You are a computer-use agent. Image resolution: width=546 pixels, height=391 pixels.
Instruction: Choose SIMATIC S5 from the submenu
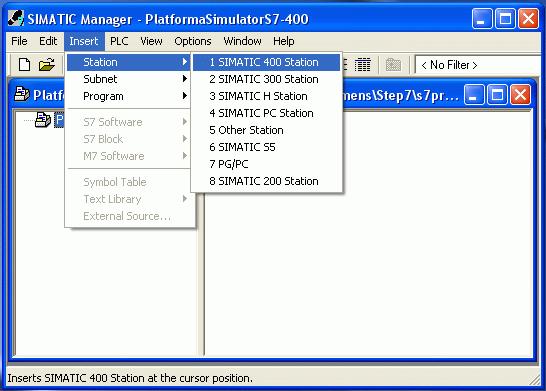(266, 147)
